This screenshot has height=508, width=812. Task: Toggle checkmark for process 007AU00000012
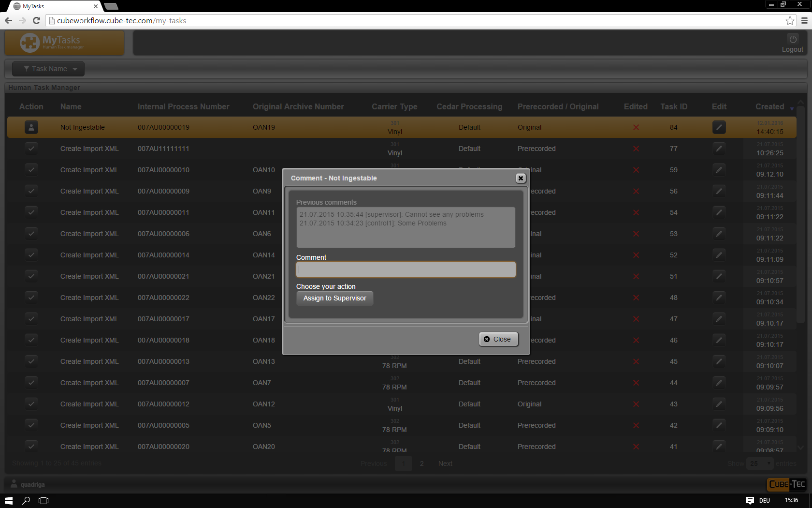coord(31,404)
